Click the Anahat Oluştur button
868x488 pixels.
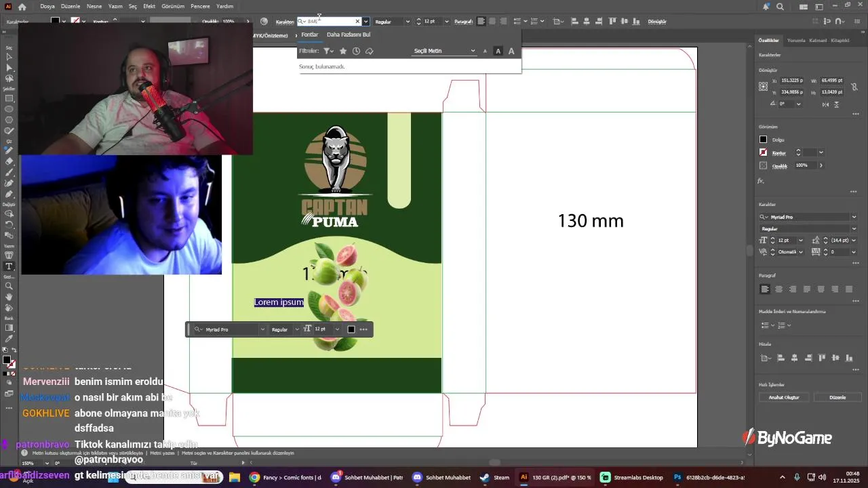click(784, 397)
